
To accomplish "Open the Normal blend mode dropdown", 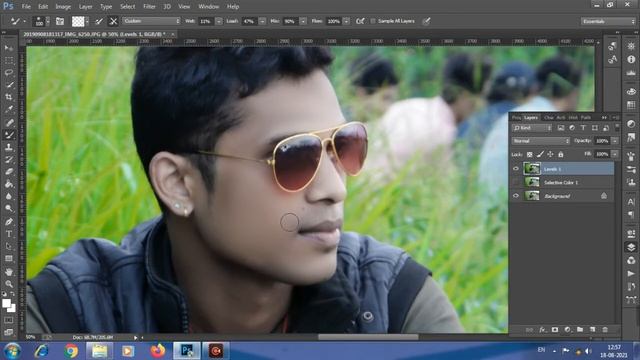I will (x=540, y=141).
